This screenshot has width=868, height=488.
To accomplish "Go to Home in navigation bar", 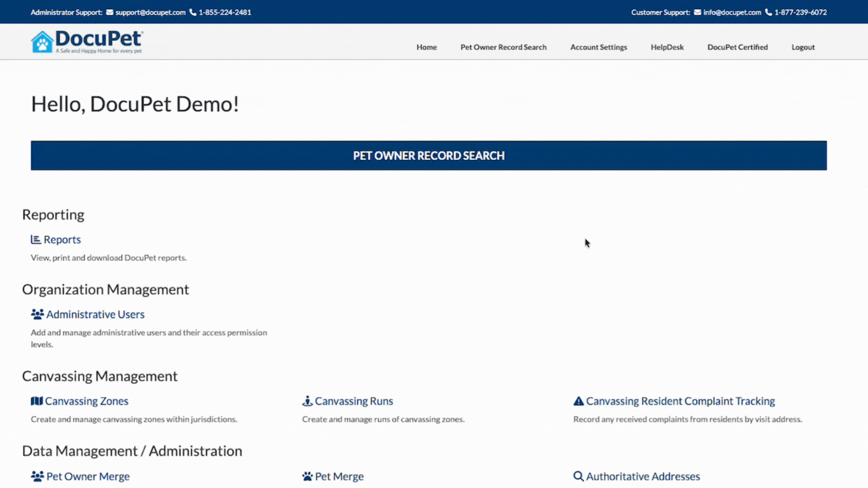I will 427,47.
